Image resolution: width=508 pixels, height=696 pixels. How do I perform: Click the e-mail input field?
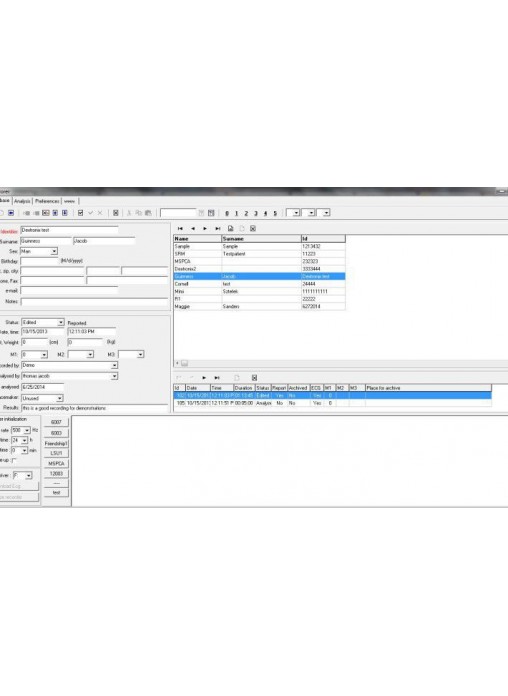[69, 290]
